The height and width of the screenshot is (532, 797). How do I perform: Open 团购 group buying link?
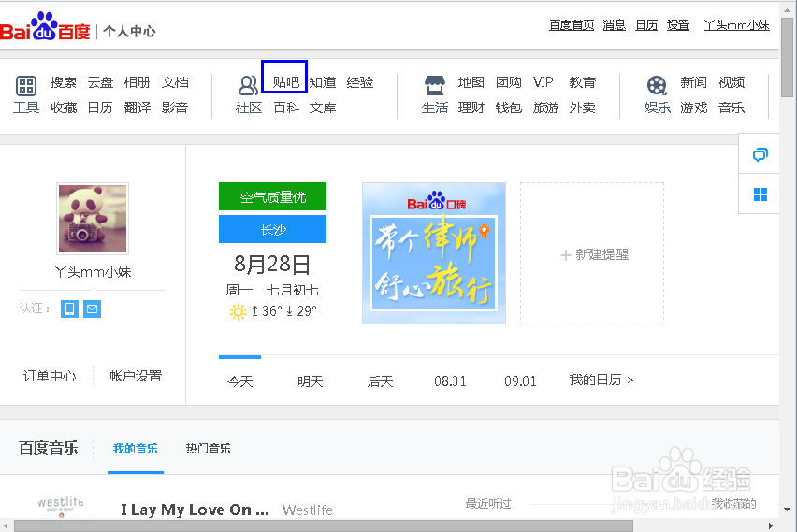[509, 82]
